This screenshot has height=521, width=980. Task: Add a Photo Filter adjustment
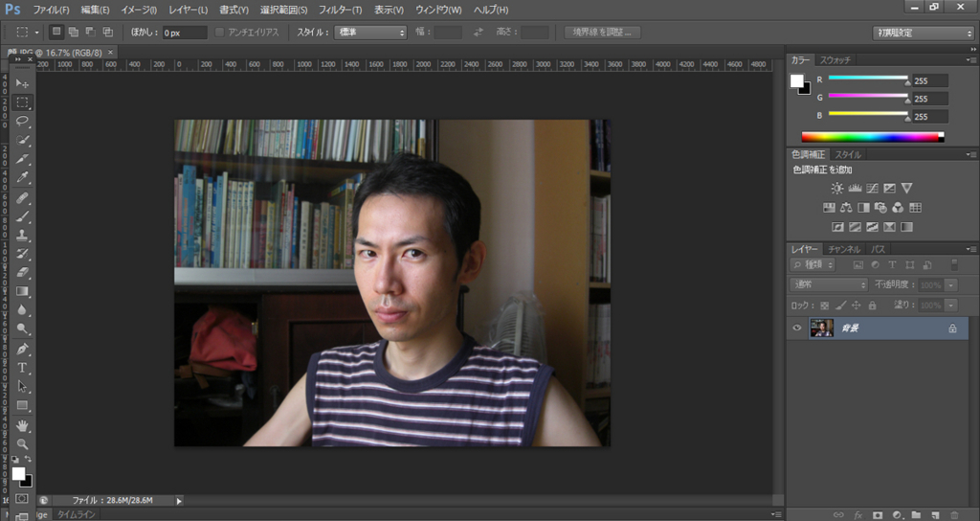(x=880, y=208)
